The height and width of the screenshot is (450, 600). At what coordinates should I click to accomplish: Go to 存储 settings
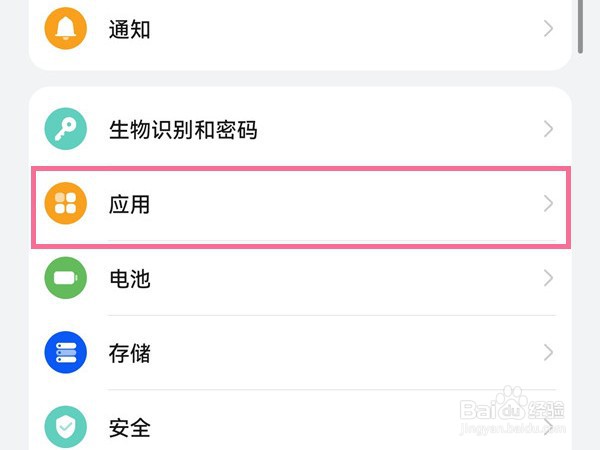129,352
